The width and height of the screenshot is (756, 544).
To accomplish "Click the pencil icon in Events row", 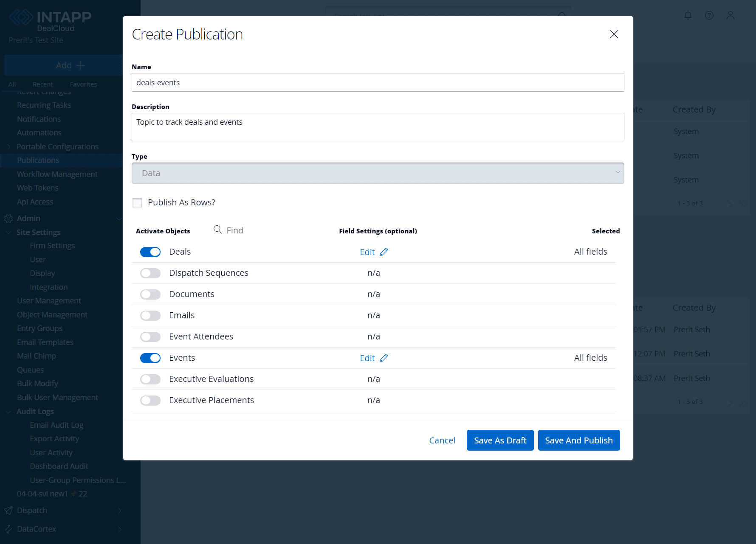I will click(384, 358).
